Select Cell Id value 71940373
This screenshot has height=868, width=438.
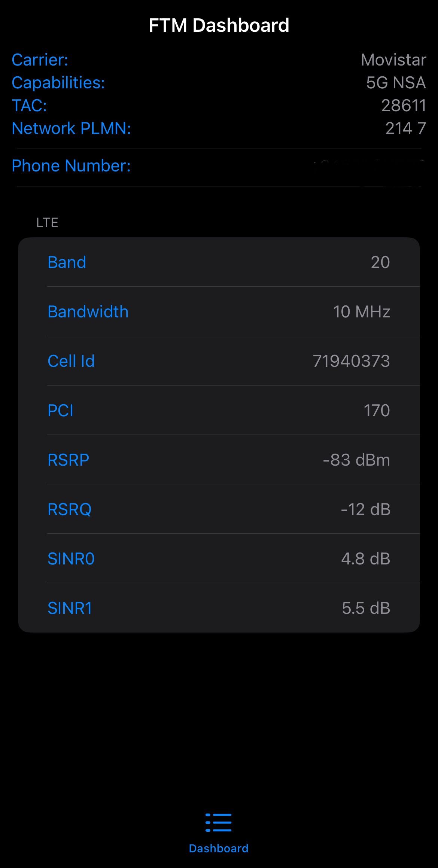click(x=351, y=361)
